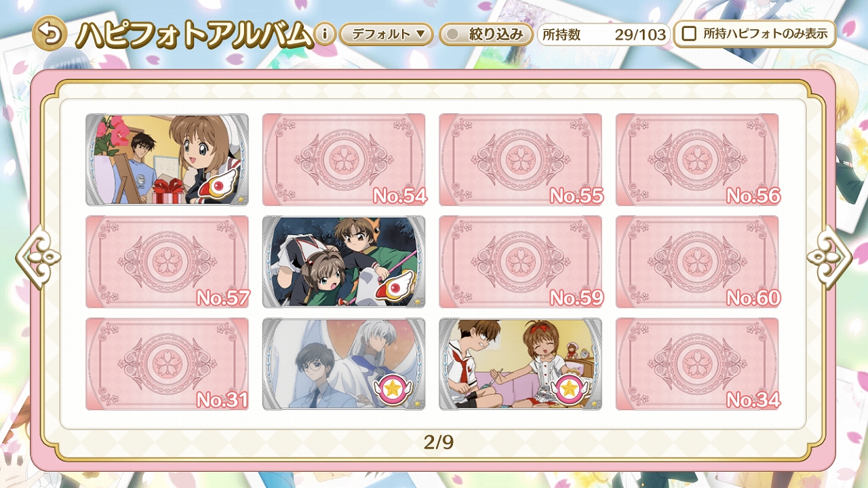
Task: Open locked card No.57
Action: pos(167,262)
